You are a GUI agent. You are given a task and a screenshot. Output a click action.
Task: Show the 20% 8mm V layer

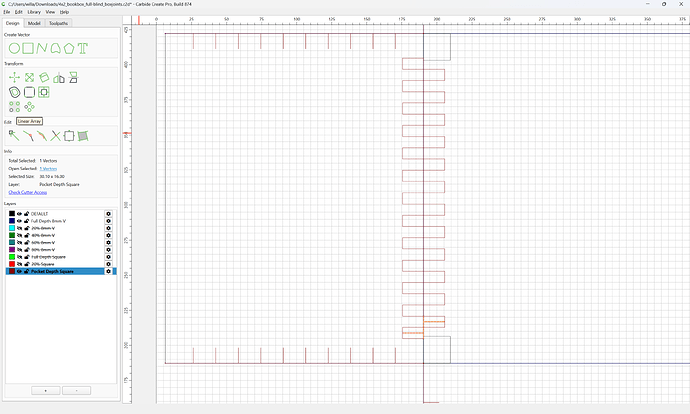(19, 228)
